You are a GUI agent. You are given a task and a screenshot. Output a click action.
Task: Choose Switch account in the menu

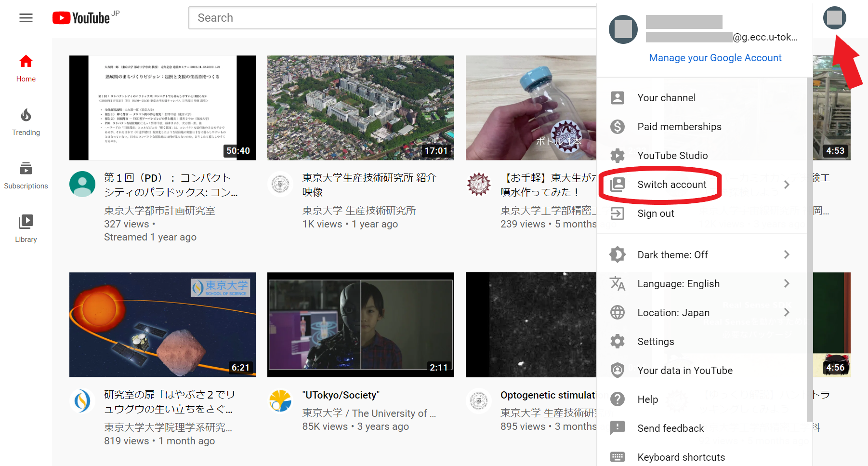702,185
